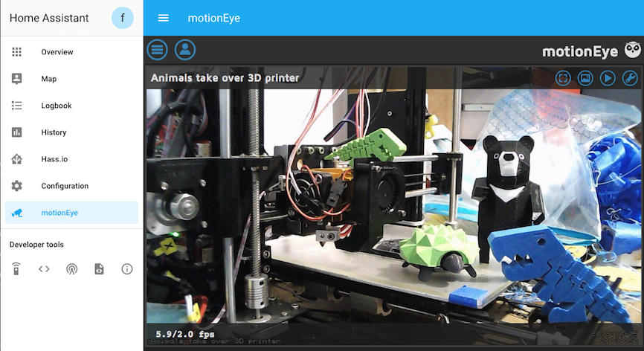The height and width of the screenshot is (351, 644).
Task: Open the Services developer tool (remote icon)
Action: click(16, 269)
